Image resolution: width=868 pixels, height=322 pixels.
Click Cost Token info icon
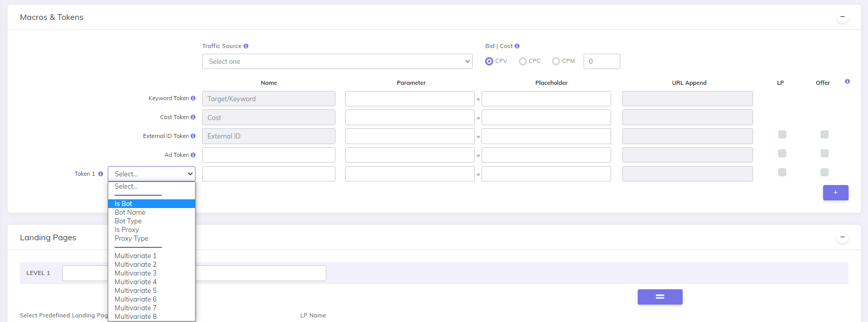[193, 117]
